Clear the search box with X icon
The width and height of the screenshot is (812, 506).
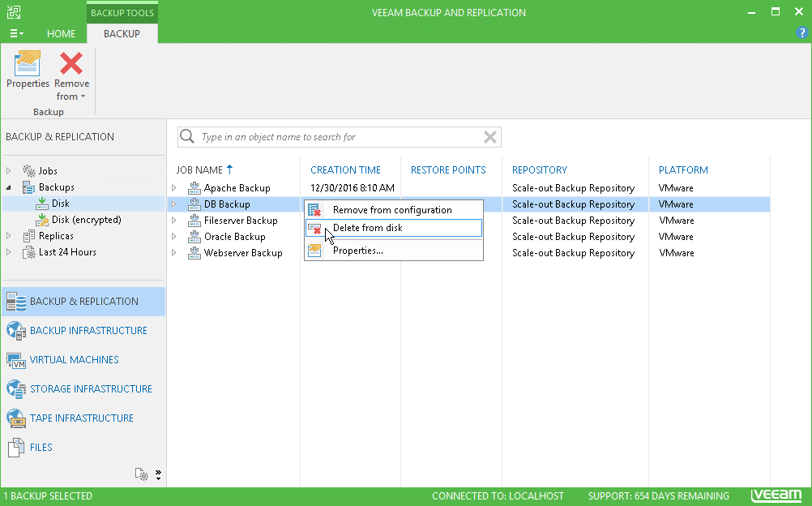pos(489,137)
